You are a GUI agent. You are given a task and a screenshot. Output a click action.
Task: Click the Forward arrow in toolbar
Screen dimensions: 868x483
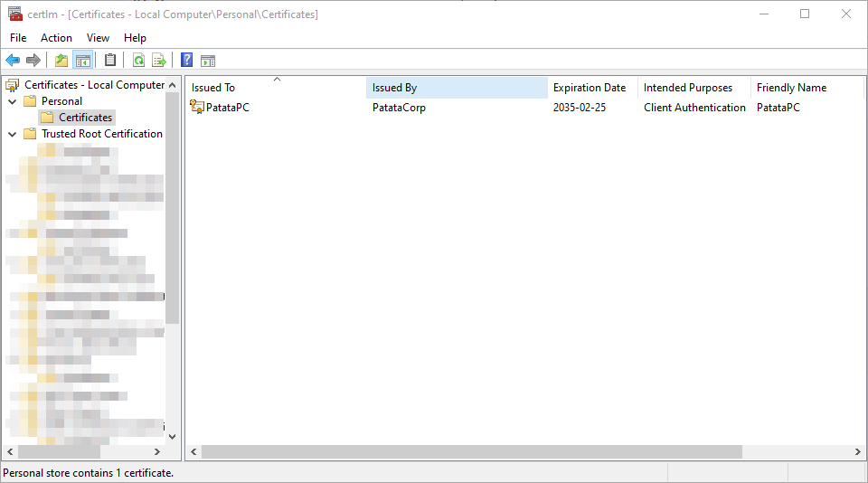coord(33,61)
